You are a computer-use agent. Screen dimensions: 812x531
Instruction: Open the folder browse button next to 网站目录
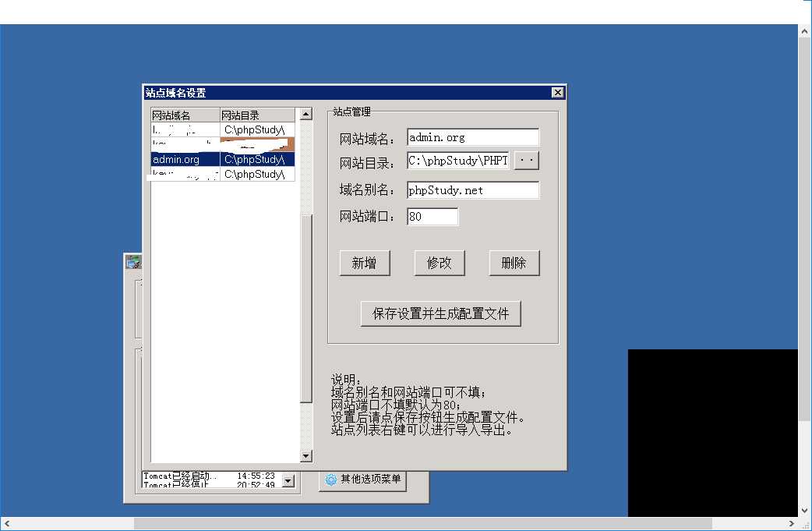click(x=527, y=160)
